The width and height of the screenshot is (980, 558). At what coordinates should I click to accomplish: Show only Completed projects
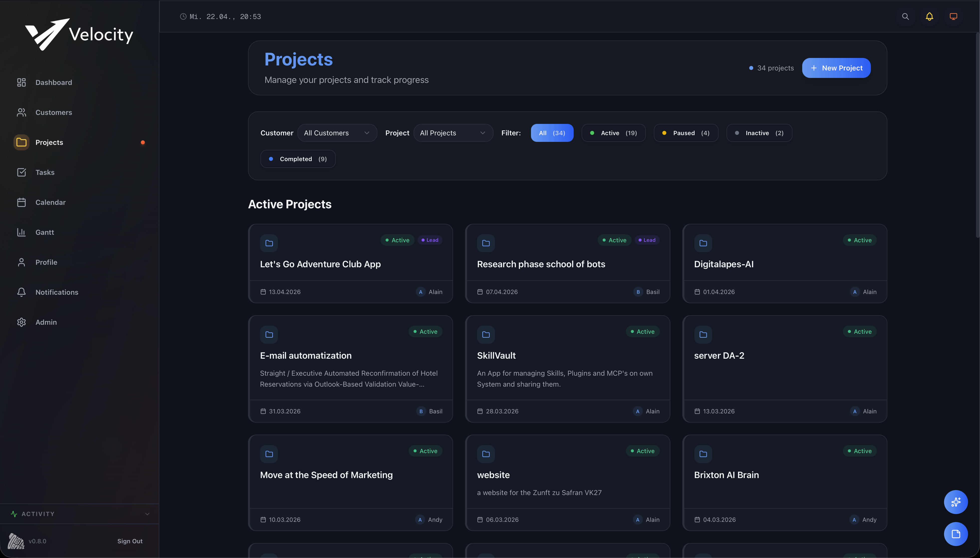[298, 159]
